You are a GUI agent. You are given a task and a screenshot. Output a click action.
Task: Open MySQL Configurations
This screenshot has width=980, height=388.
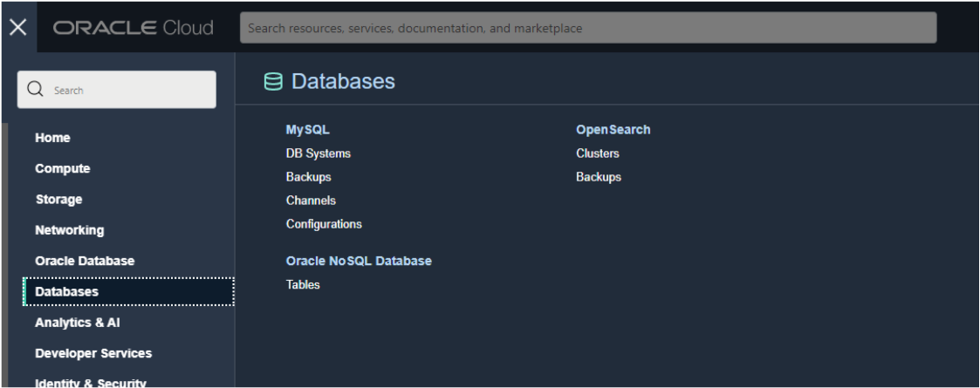coord(324,224)
